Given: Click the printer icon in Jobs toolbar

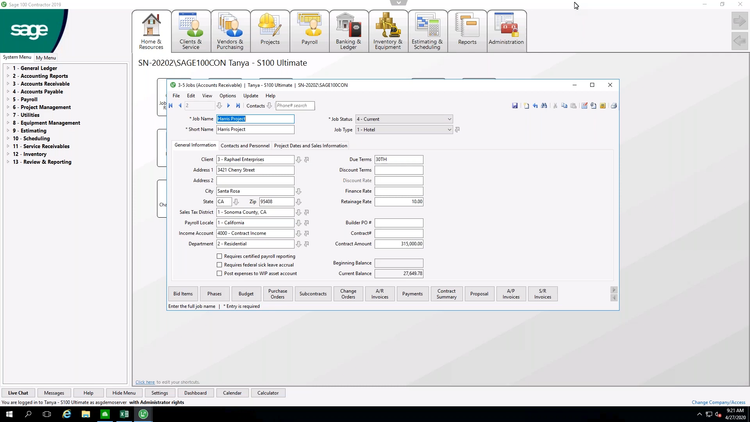Looking at the screenshot, I should pos(614,106).
